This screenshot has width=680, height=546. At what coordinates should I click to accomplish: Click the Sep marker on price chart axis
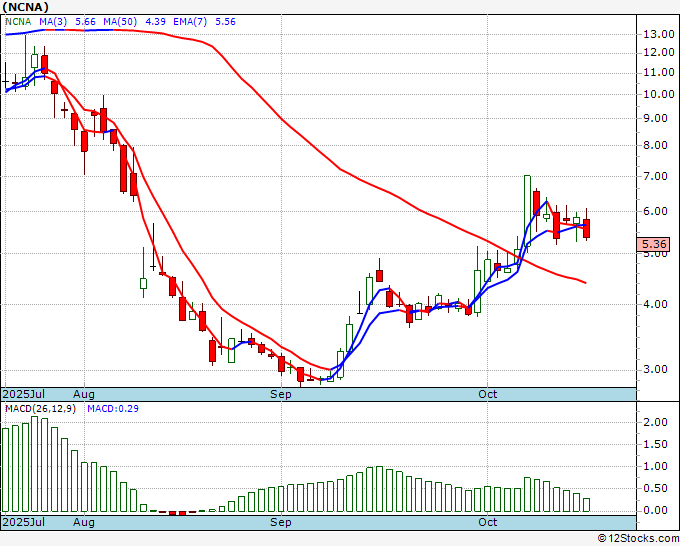click(281, 395)
